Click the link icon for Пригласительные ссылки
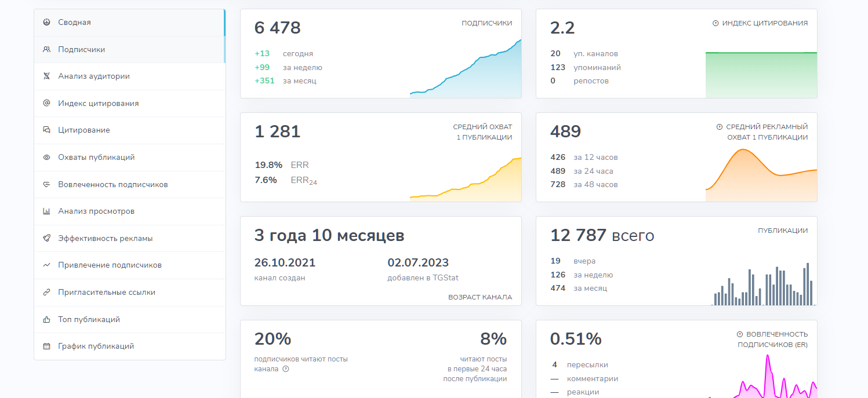Viewport: 868px width, 398px height. tap(46, 292)
